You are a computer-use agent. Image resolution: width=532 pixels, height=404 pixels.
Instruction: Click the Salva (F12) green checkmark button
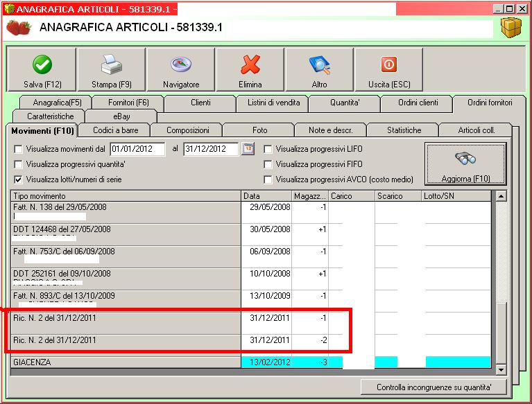tap(42, 70)
